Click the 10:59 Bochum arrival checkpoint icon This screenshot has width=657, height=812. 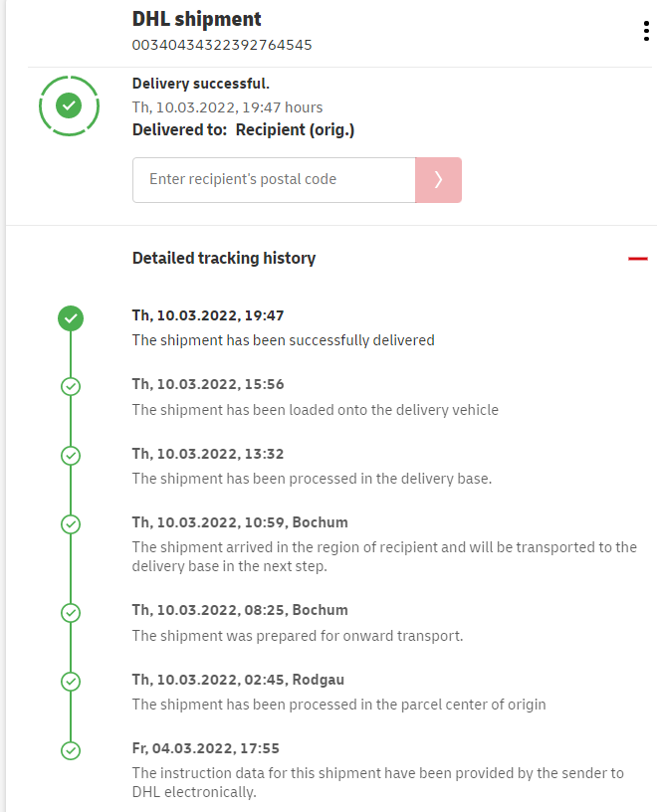pos(71,523)
